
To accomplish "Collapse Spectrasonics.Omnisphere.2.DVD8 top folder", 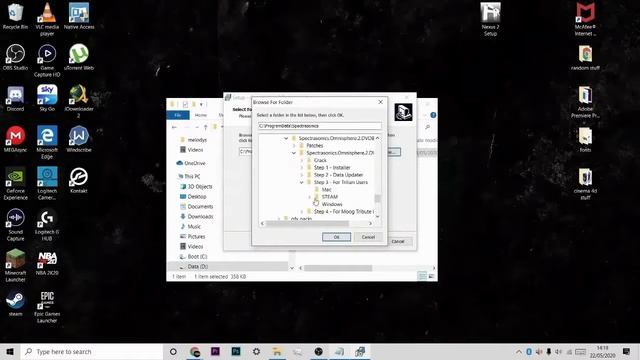I will click(286, 138).
